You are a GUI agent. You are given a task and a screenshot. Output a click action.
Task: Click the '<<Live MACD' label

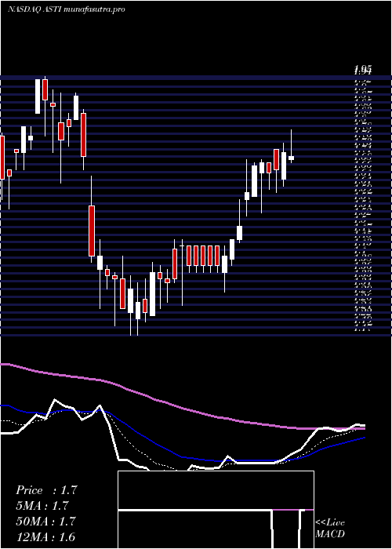(x=330, y=529)
